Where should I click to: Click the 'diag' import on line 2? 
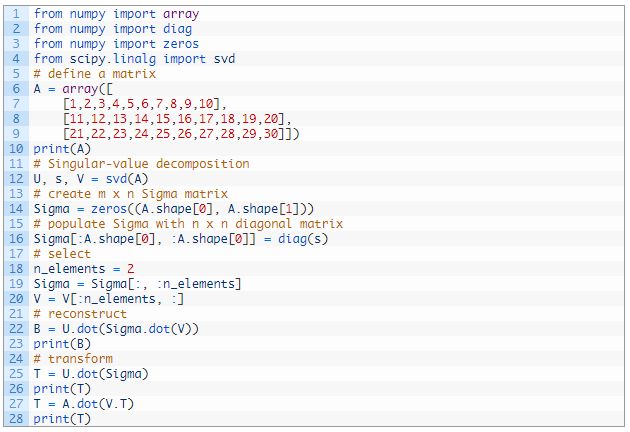tap(176, 29)
